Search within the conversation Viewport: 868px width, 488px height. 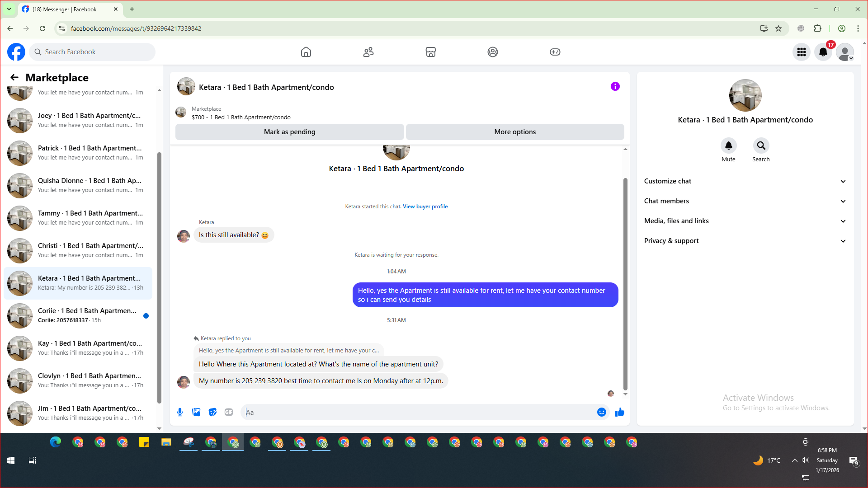pyautogui.click(x=761, y=146)
